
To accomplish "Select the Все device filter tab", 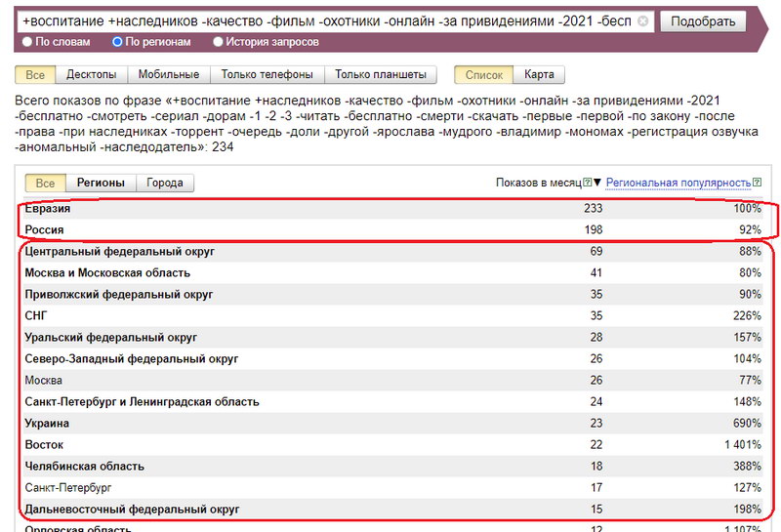I will pyautogui.click(x=35, y=74).
